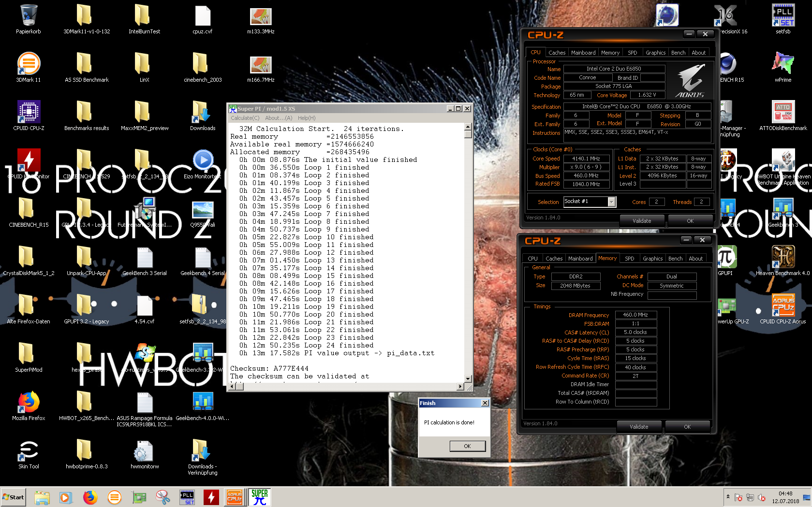Click the Start button

pyautogui.click(x=14, y=497)
